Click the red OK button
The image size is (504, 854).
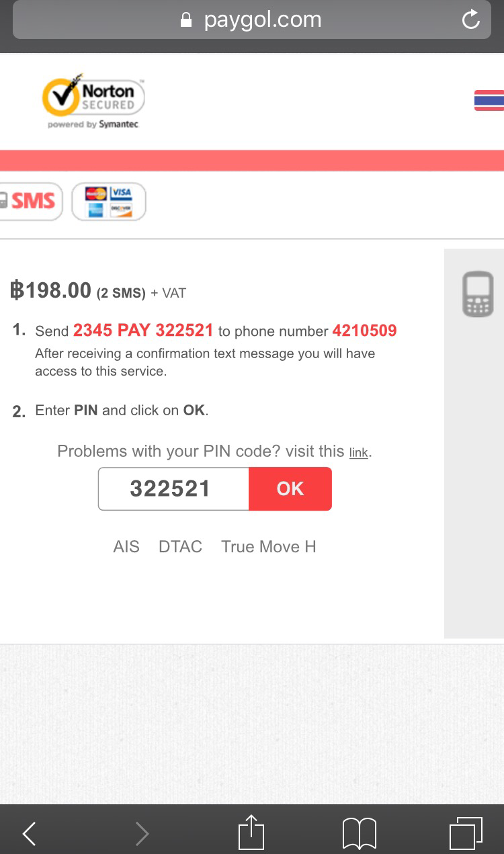coord(290,488)
